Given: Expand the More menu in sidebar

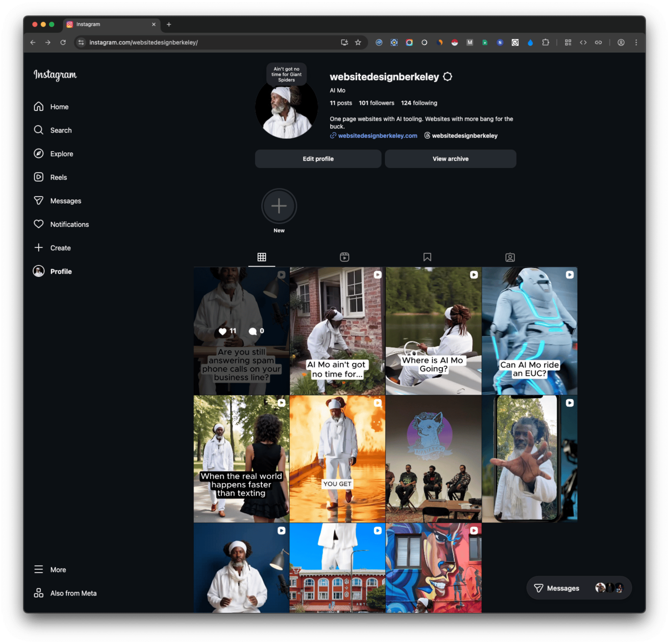Looking at the screenshot, I should (x=39, y=569).
